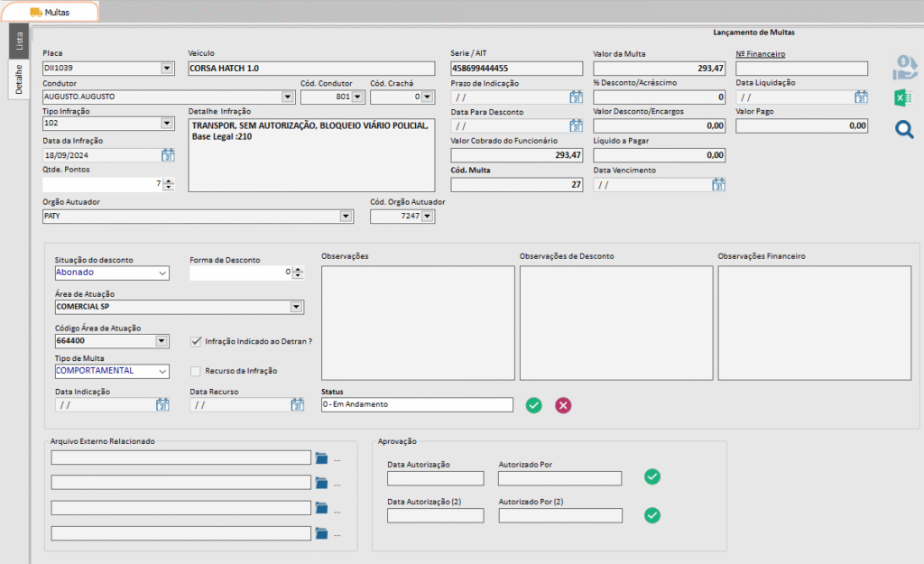Open calendar for Data Para Desconto
This screenshot has width=924, height=564.
tap(576, 125)
